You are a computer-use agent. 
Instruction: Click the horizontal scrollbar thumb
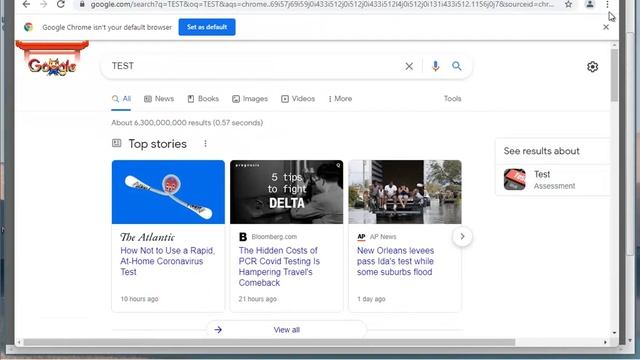(269, 342)
